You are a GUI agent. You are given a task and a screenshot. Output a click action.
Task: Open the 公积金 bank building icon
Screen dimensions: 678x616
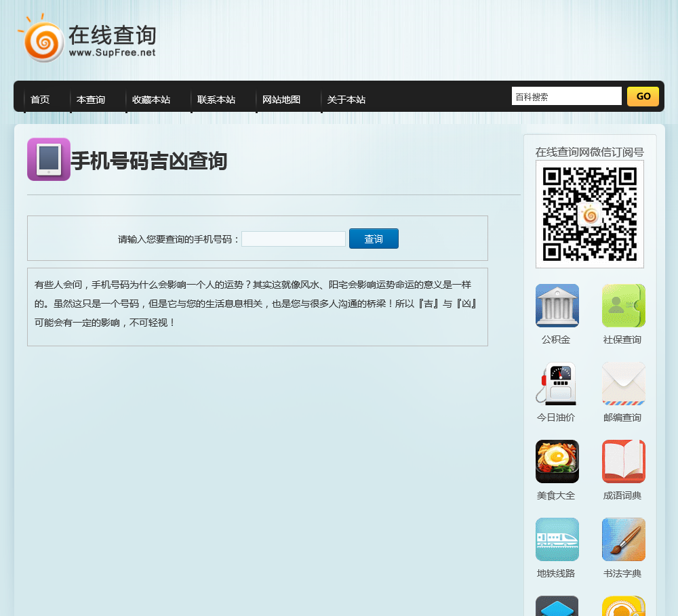pos(557,306)
